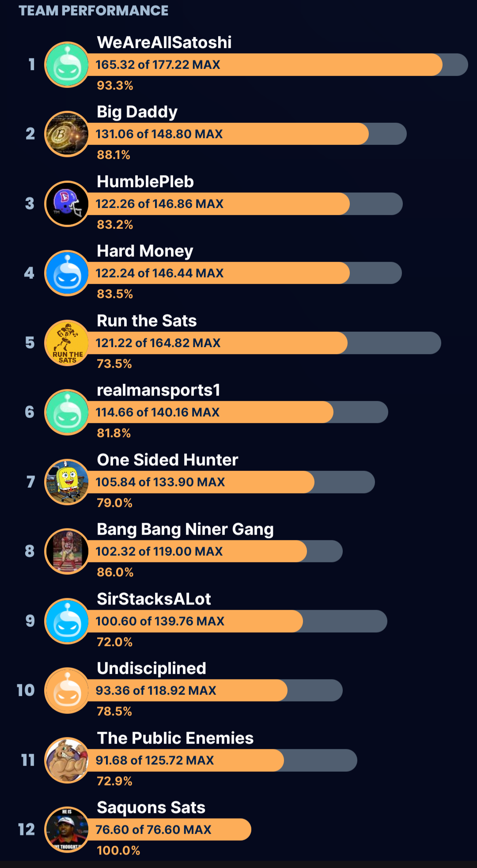Viewport: 477px width, 868px height.
Task: Select Undisciplined's orange robot avatar
Action: pyautogui.click(x=67, y=691)
